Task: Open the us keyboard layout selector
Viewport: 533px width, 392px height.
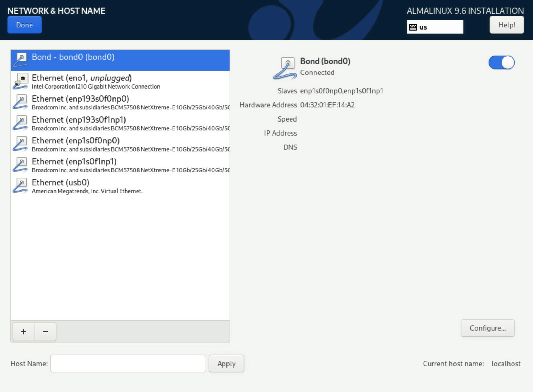Action: pos(435,27)
